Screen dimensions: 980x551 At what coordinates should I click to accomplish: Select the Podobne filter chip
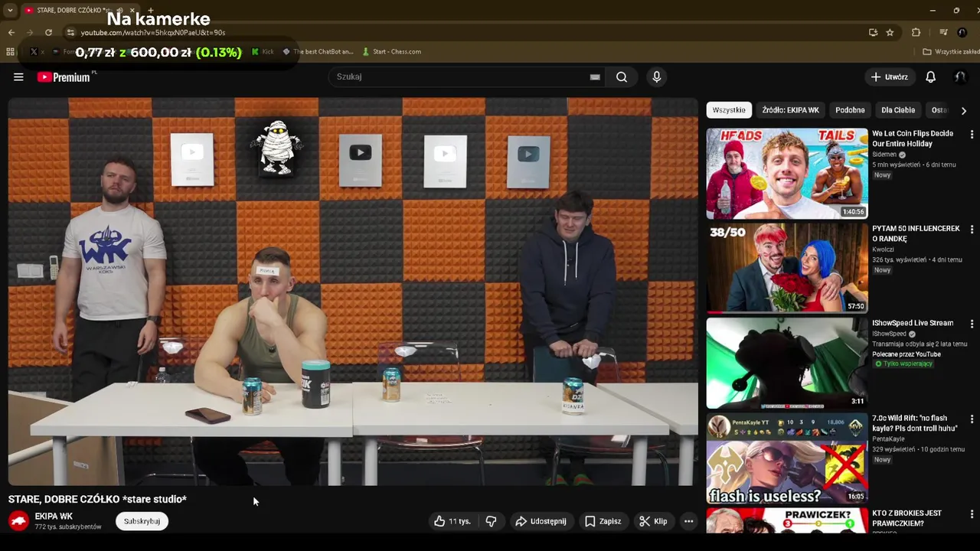click(x=850, y=110)
